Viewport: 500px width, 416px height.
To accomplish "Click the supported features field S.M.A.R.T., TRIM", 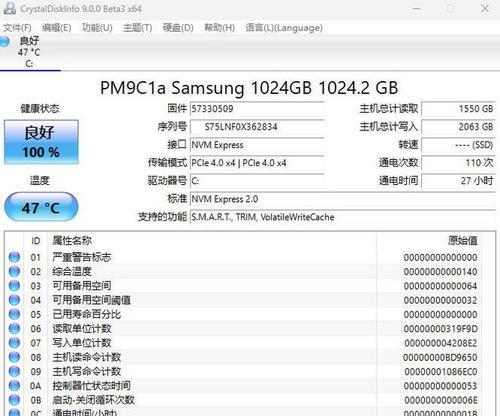I will point(343,217).
